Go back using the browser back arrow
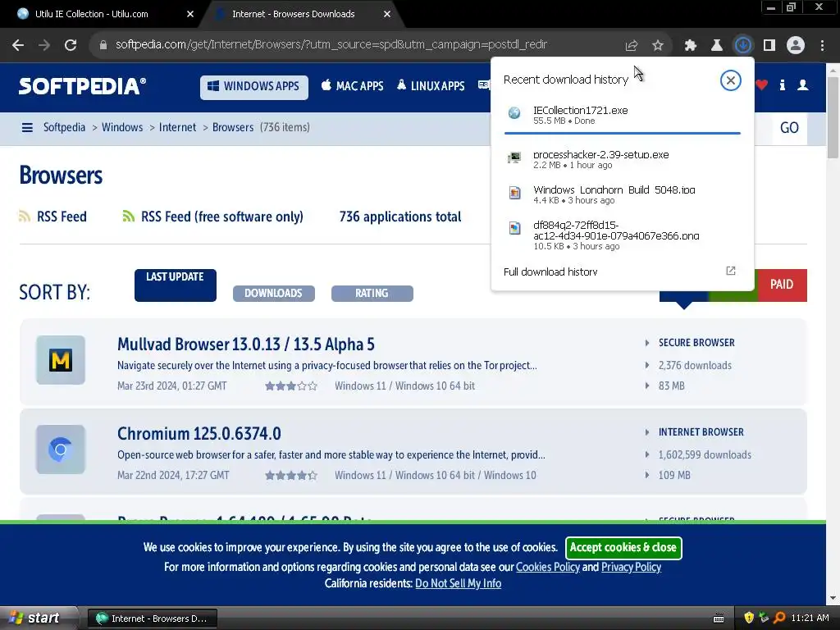Image resolution: width=840 pixels, height=630 pixels. click(18, 46)
